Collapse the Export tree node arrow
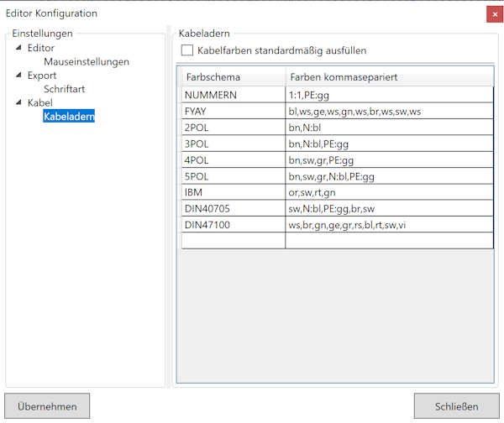The image size is (504, 423). pyautogui.click(x=18, y=76)
